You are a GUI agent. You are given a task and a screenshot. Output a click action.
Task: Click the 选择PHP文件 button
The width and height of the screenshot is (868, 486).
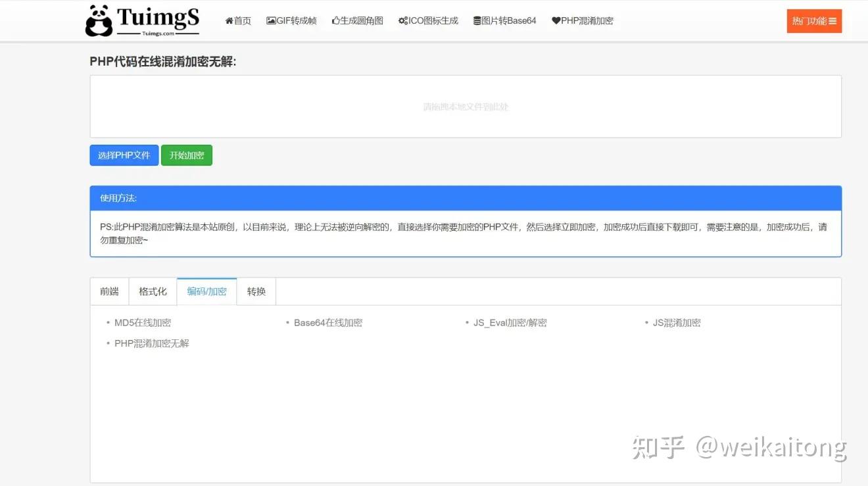click(124, 155)
